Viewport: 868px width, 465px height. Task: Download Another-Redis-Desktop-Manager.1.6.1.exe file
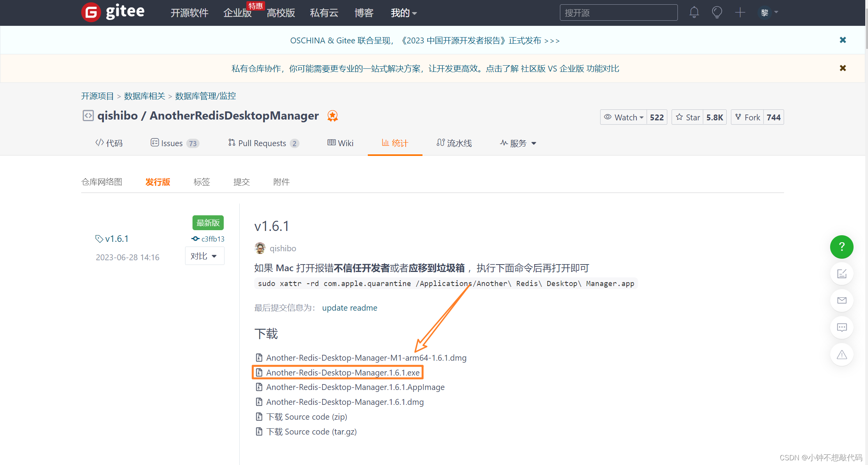(x=342, y=373)
